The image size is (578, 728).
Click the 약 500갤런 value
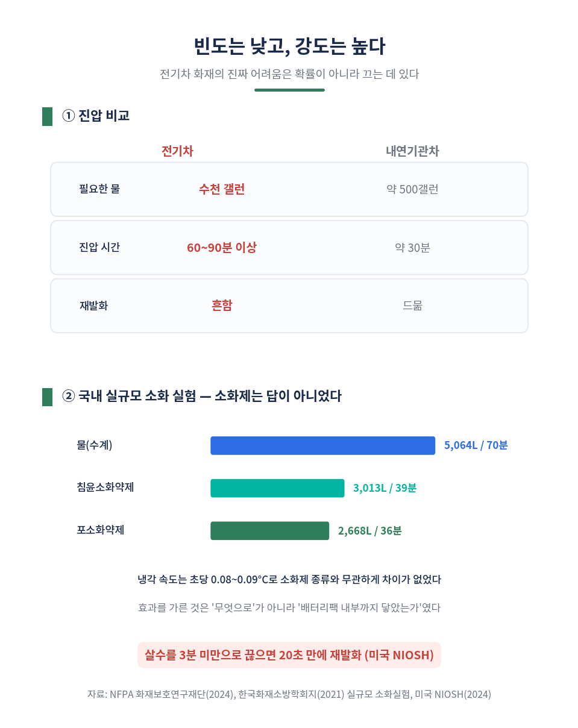point(412,189)
